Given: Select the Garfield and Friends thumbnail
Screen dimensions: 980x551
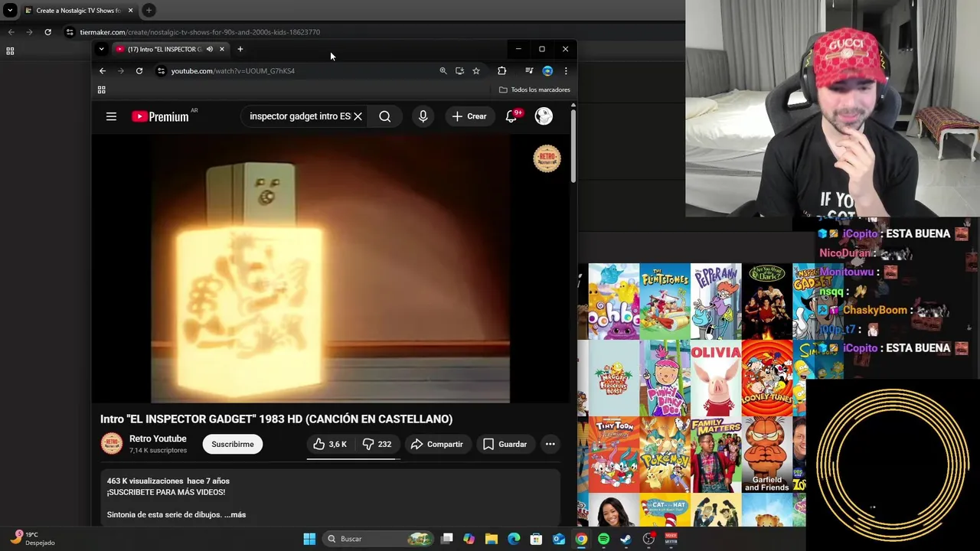Looking at the screenshot, I should (766, 455).
